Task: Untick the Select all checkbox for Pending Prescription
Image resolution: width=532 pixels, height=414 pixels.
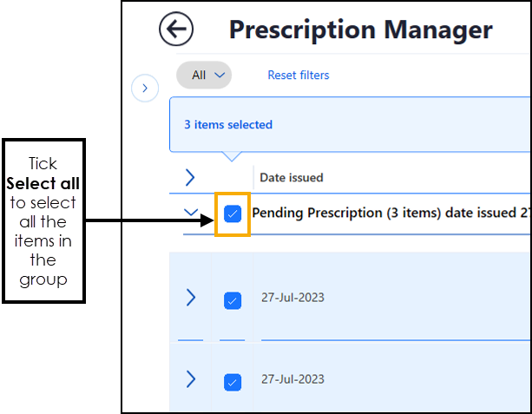Action: (x=232, y=214)
